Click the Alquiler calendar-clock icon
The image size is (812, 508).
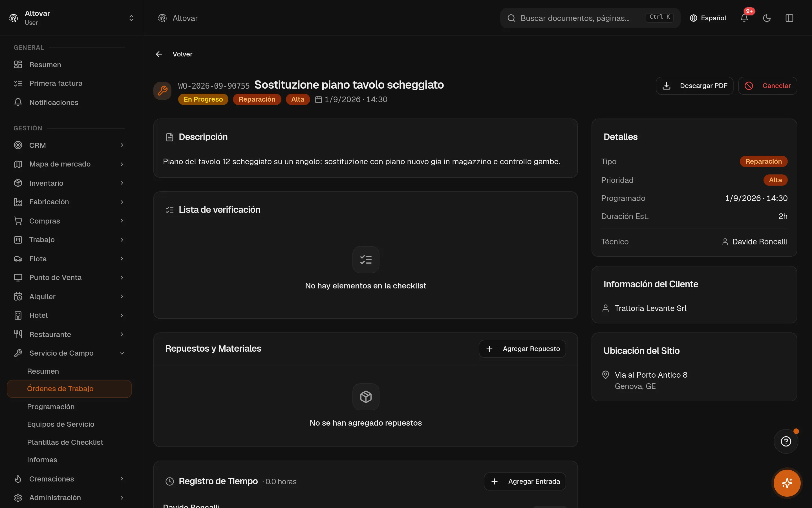(x=18, y=297)
